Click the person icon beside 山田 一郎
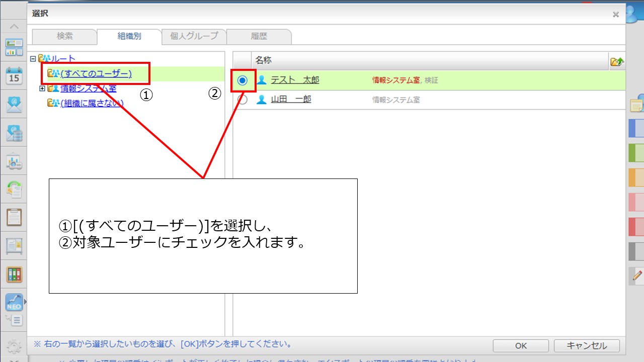 pos(262,100)
